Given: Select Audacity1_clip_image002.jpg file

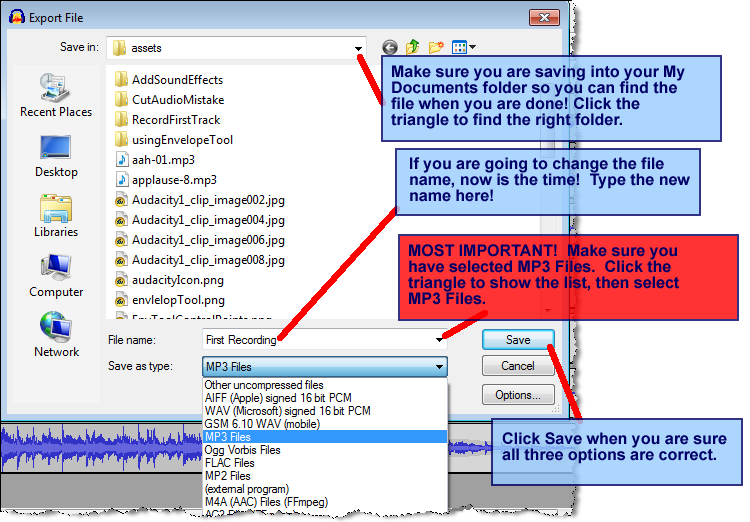Looking at the screenshot, I should tap(200, 200).
